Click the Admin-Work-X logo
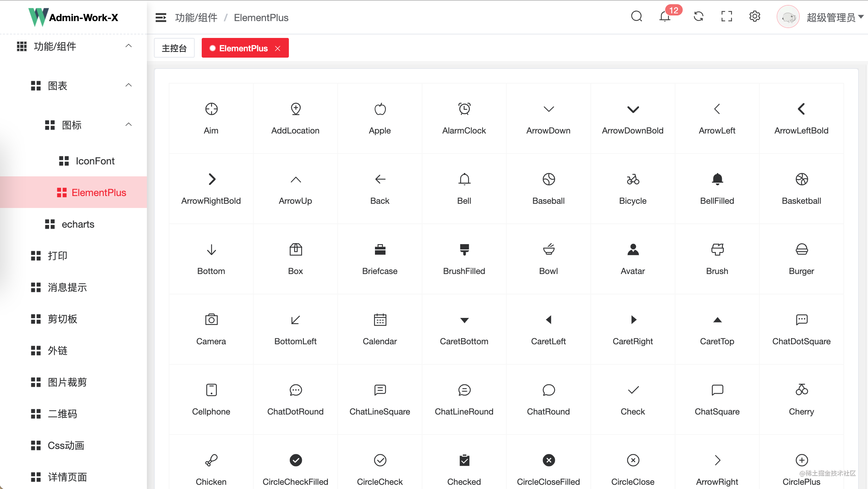The width and height of the screenshot is (868, 489). click(x=73, y=17)
